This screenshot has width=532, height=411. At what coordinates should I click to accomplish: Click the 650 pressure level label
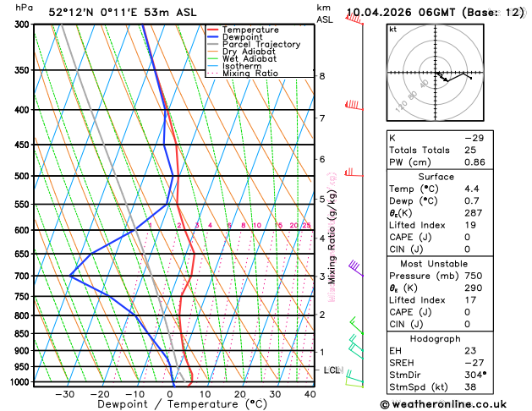click(24, 254)
